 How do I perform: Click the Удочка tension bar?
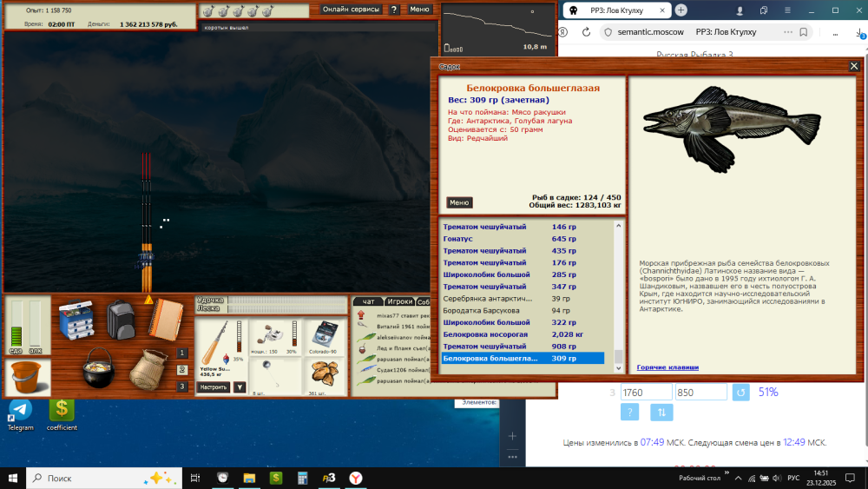[x=286, y=301]
